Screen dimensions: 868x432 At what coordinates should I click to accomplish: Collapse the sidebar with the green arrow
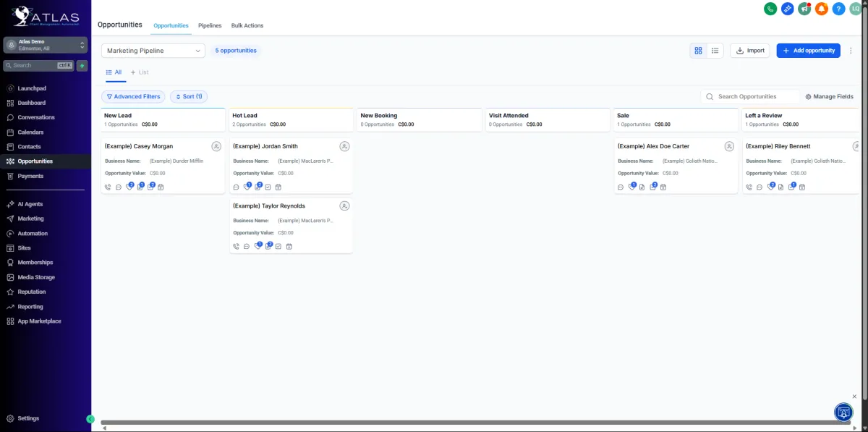point(90,419)
